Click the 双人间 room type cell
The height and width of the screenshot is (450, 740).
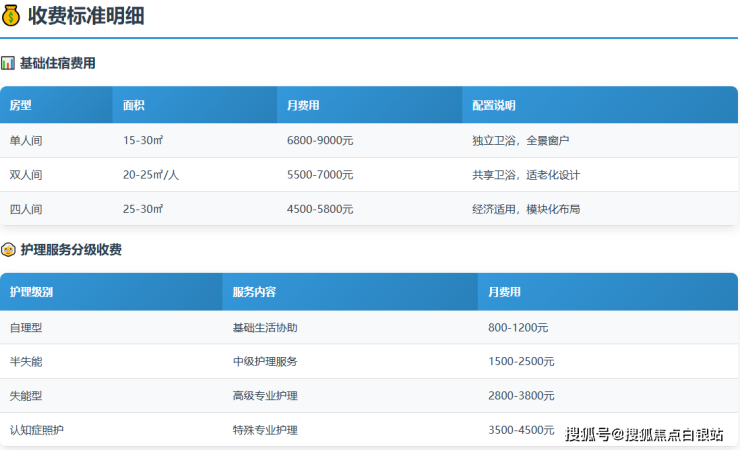coord(26,175)
